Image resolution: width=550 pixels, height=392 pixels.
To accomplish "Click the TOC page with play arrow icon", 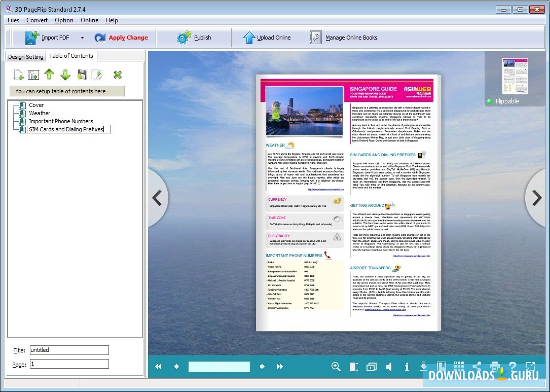I will tap(97, 75).
